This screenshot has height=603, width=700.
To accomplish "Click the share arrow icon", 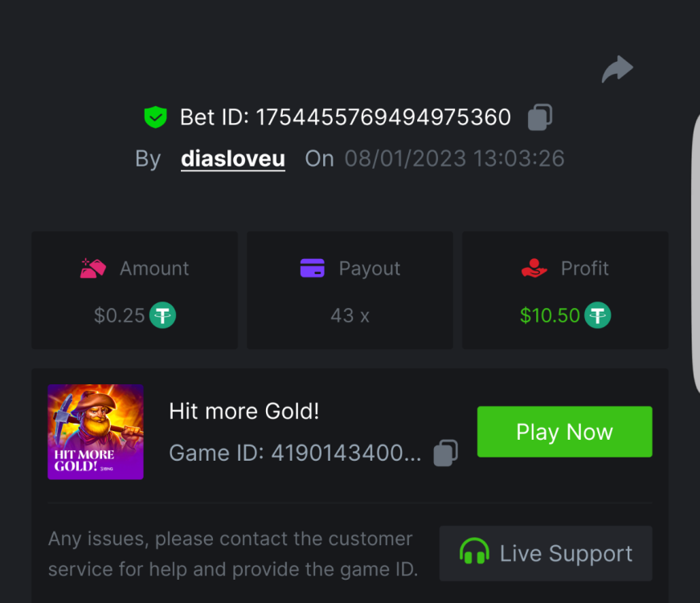I will [617, 70].
